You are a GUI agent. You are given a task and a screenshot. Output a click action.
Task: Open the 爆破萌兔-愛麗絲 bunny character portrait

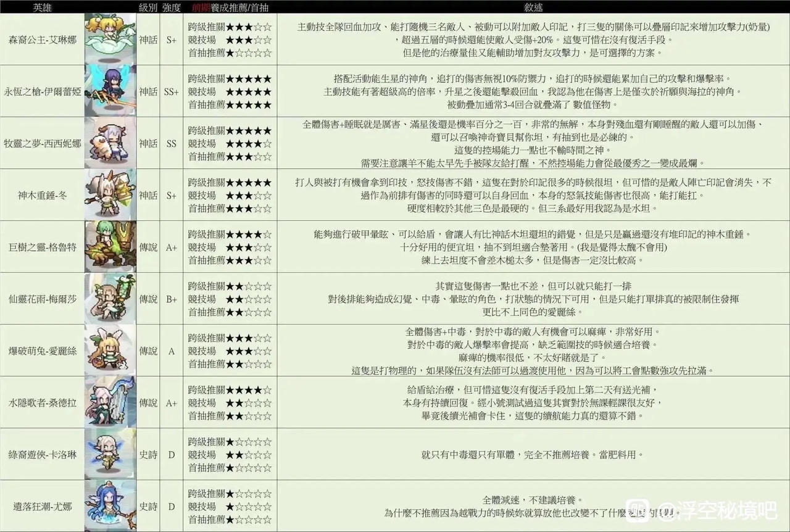click(x=110, y=351)
